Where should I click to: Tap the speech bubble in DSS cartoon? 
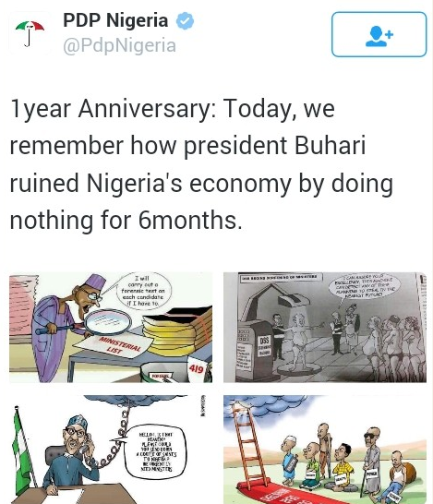click(x=364, y=285)
